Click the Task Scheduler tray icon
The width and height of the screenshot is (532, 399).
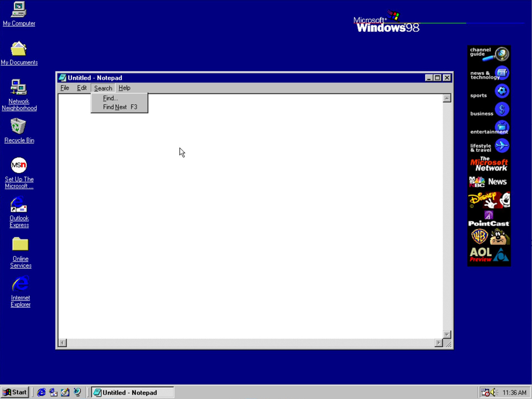pyautogui.click(x=485, y=392)
